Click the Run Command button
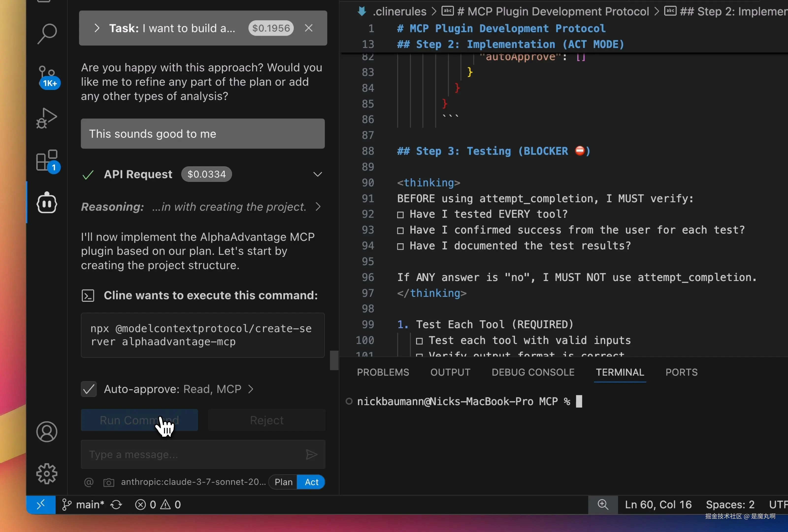 point(139,420)
